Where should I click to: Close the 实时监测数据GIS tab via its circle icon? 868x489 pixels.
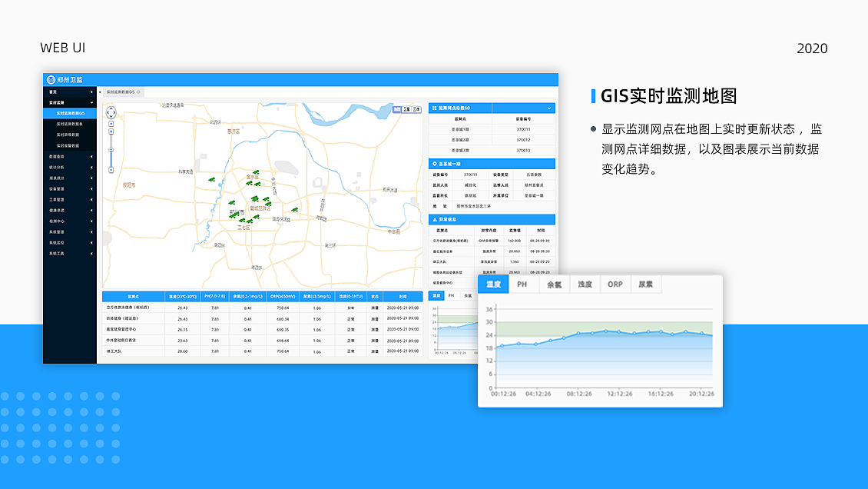tap(138, 92)
